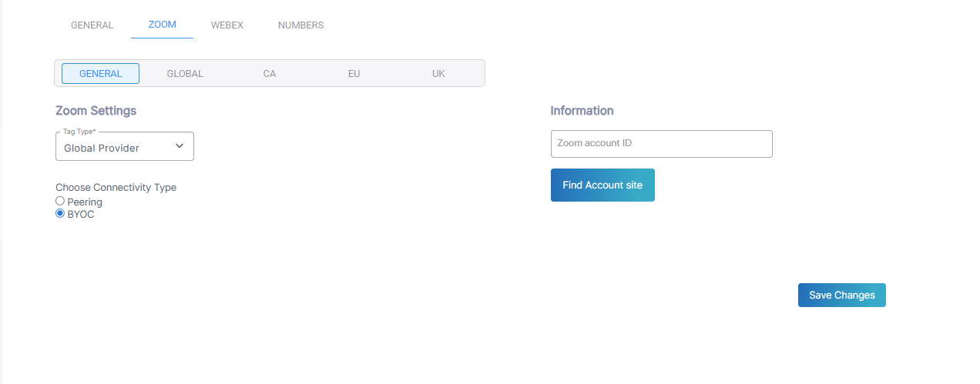
Task: Show the EU region sub-tab
Action: (354, 74)
